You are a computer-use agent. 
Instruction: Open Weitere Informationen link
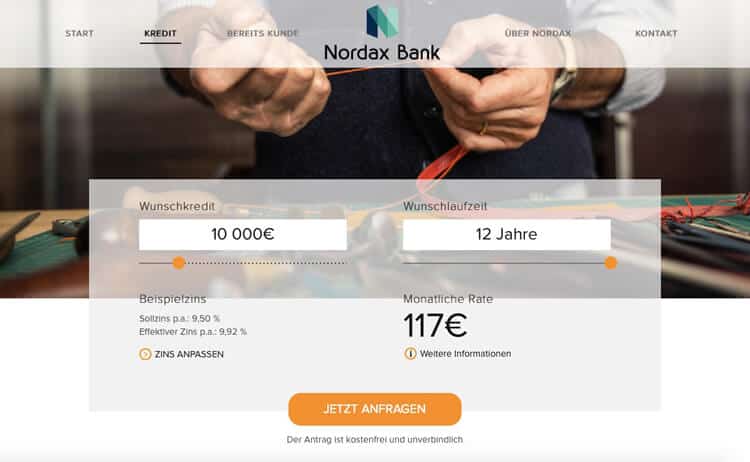[x=465, y=353]
